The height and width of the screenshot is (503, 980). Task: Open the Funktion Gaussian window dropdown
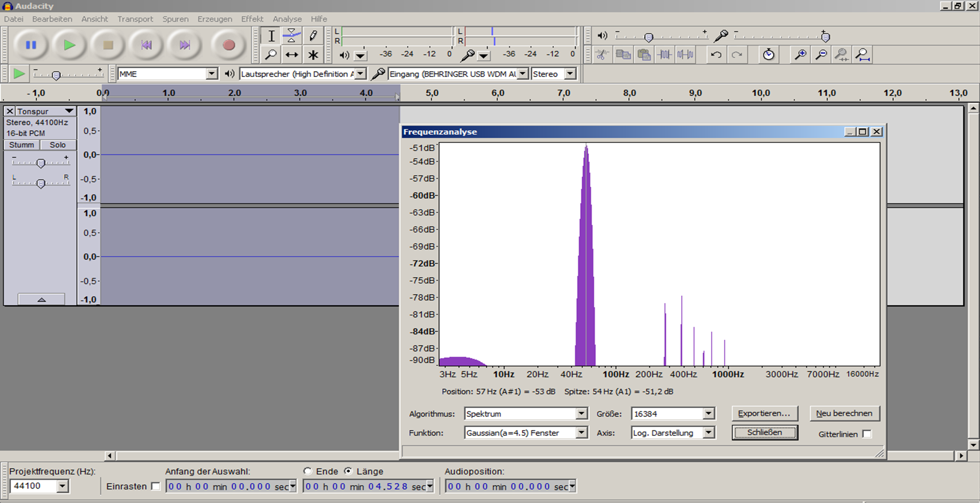click(581, 433)
